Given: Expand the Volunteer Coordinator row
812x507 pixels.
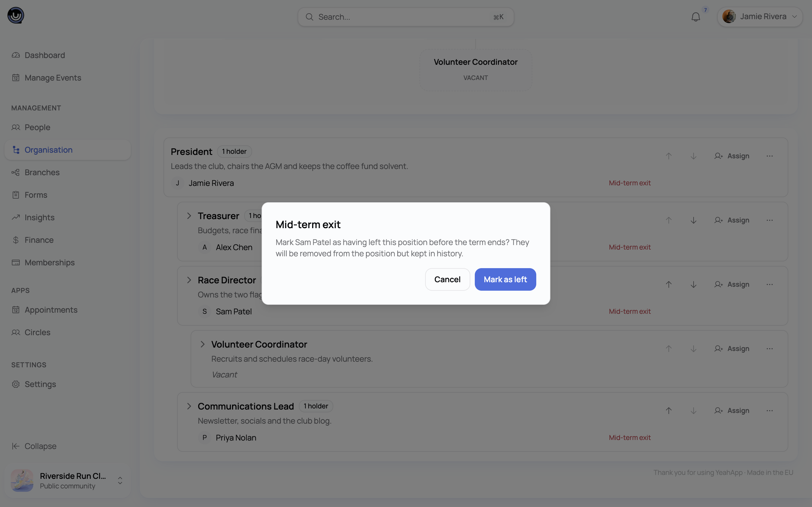Looking at the screenshot, I should coord(203,344).
